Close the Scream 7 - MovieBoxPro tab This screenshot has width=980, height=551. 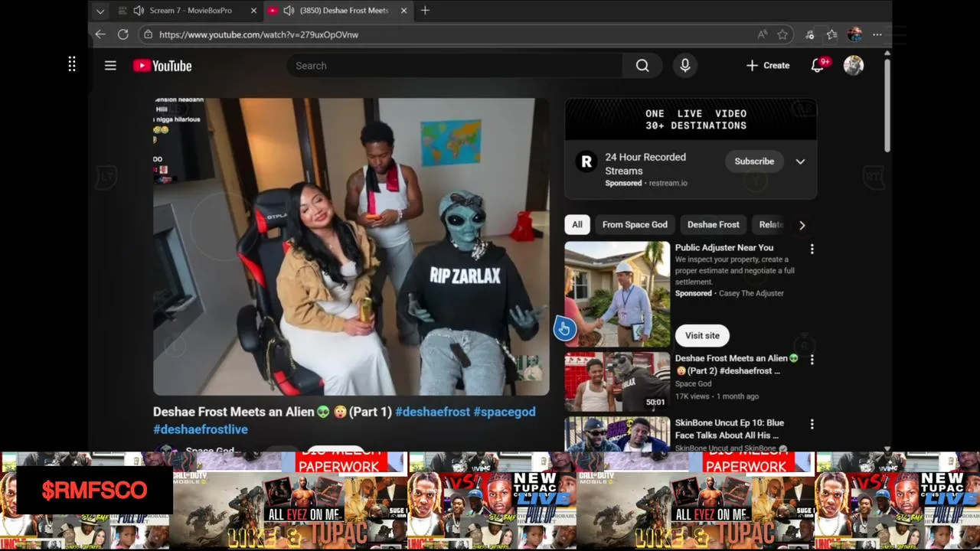253,11
